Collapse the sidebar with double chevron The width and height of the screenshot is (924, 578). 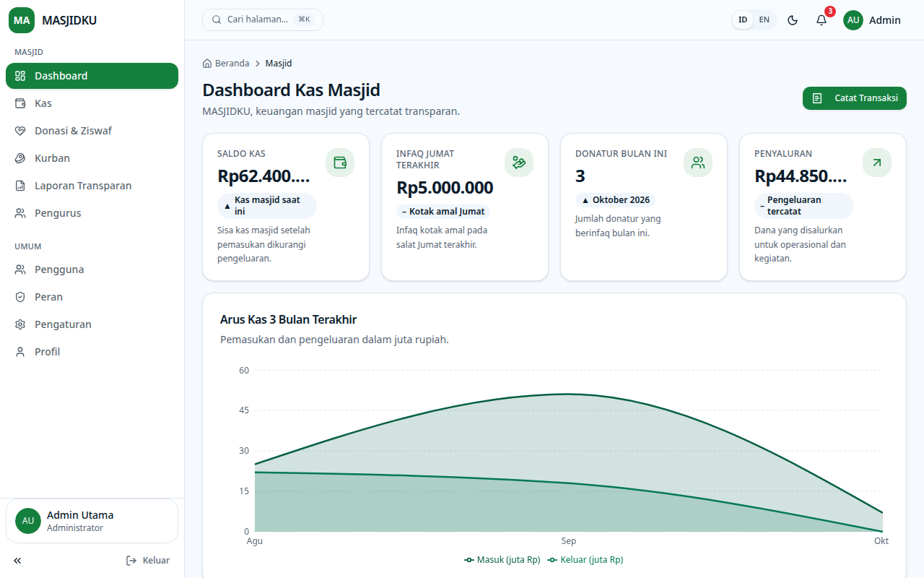coord(17,561)
